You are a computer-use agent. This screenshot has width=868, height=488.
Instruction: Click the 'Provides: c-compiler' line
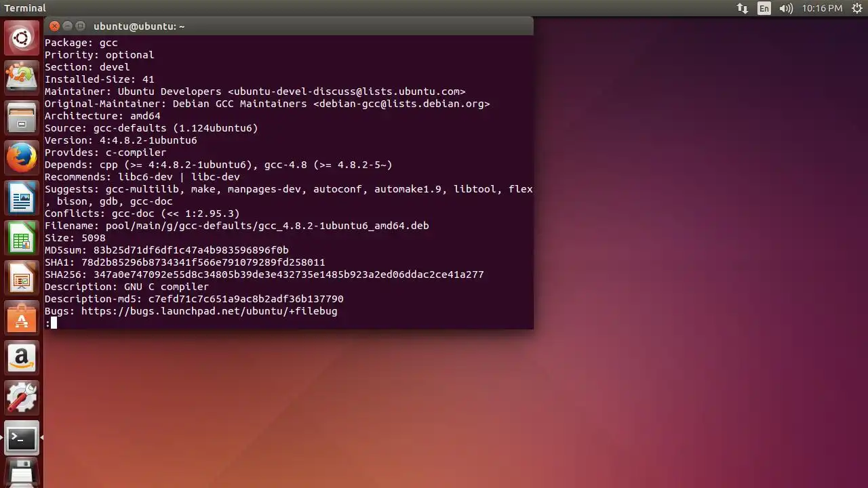point(106,152)
